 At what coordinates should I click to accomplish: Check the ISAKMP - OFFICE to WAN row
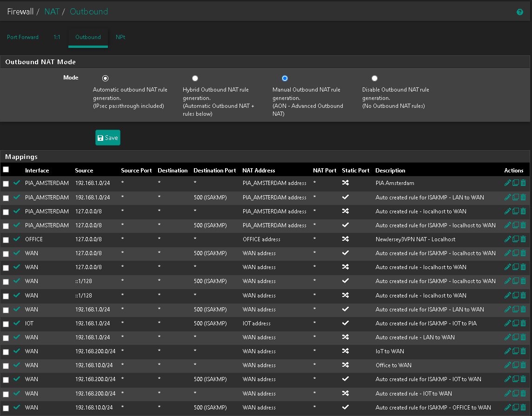pyautogui.click(x=6, y=409)
